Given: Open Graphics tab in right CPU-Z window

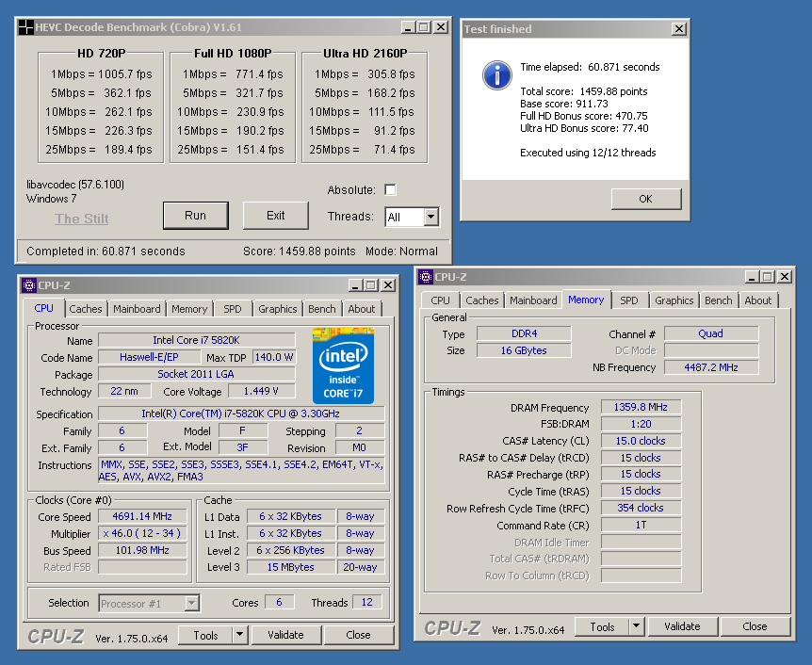Looking at the screenshot, I should pos(674,300).
